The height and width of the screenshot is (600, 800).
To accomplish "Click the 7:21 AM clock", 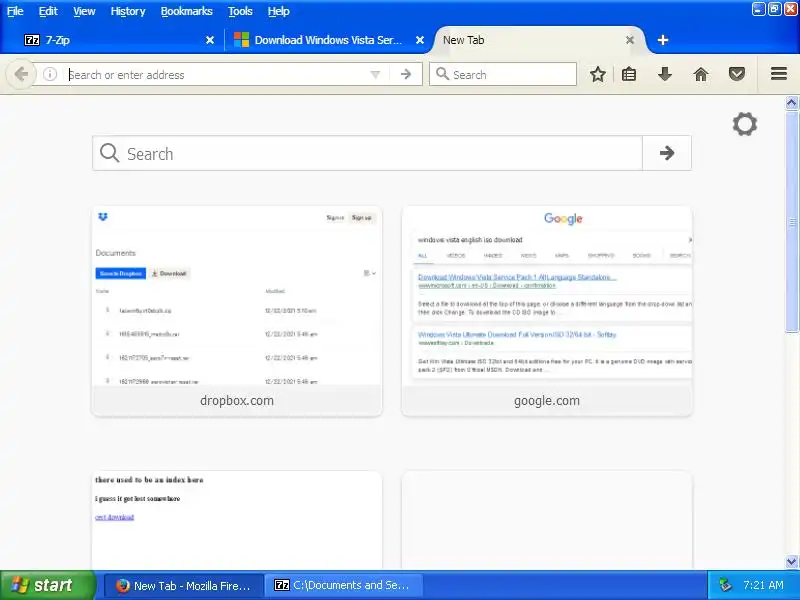I will pyautogui.click(x=763, y=585).
